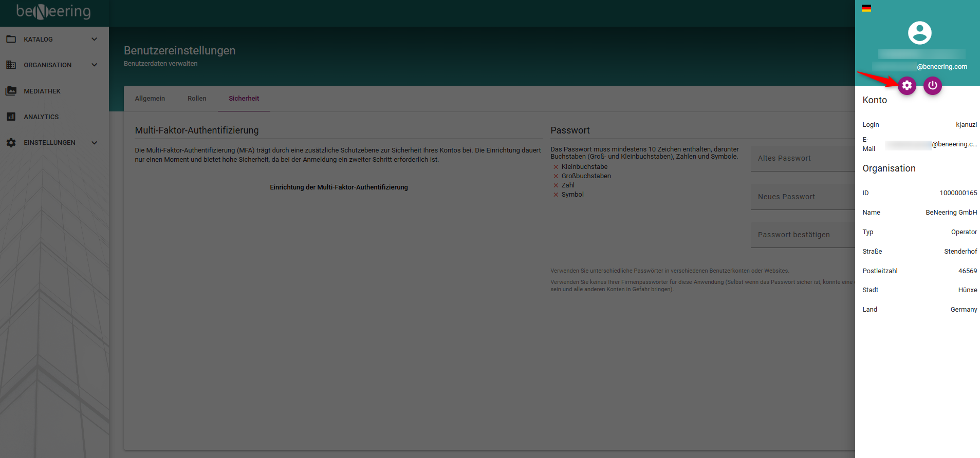Focus the Neues Passwort field
The height and width of the screenshot is (458, 980).
(x=802, y=197)
